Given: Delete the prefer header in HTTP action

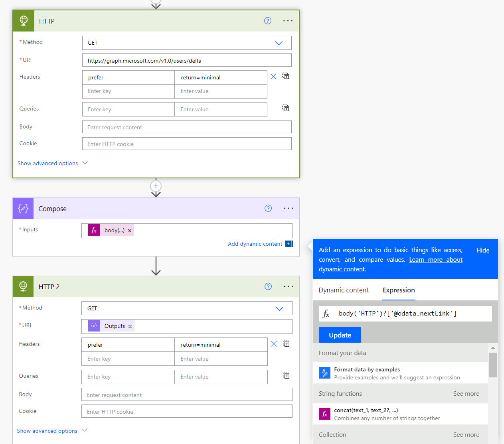Looking at the screenshot, I should click(x=273, y=76).
